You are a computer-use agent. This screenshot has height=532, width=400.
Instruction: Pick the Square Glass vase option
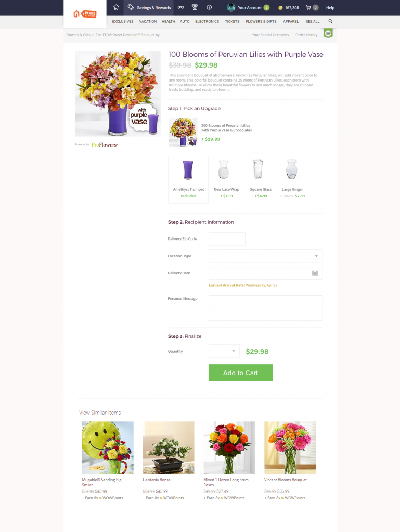[x=261, y=179]
